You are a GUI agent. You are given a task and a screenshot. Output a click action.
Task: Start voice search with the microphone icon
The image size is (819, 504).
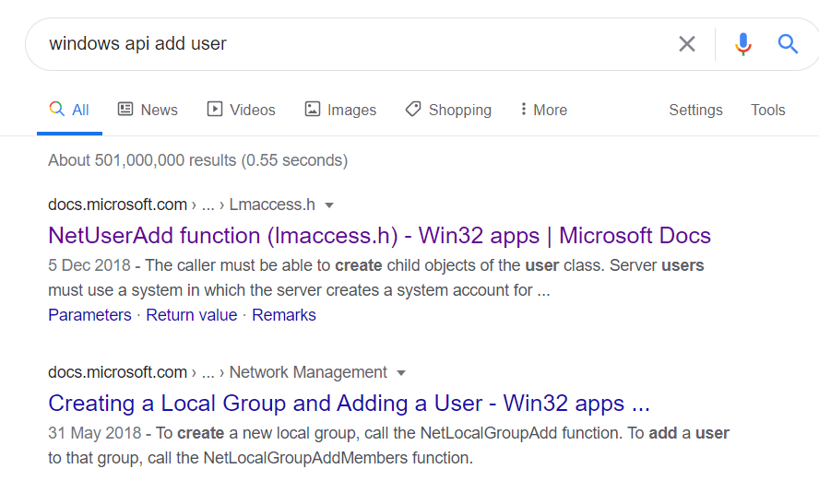[x=742, y=44]
